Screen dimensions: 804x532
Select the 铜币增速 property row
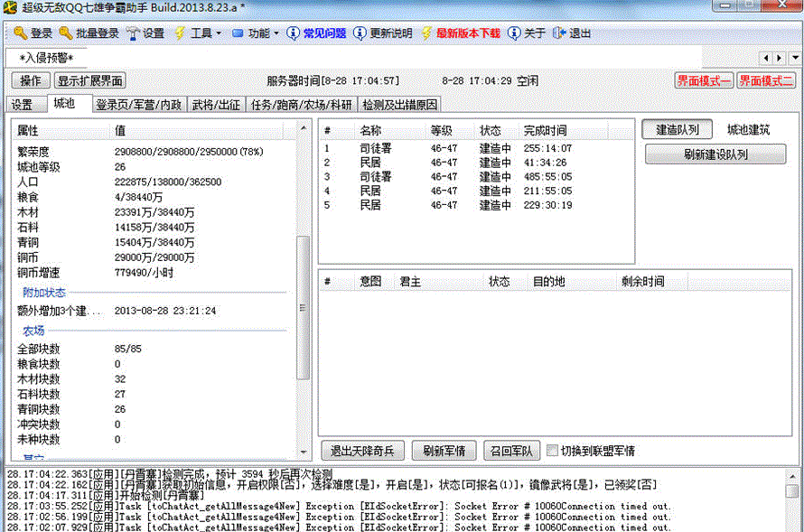[154, 273]
